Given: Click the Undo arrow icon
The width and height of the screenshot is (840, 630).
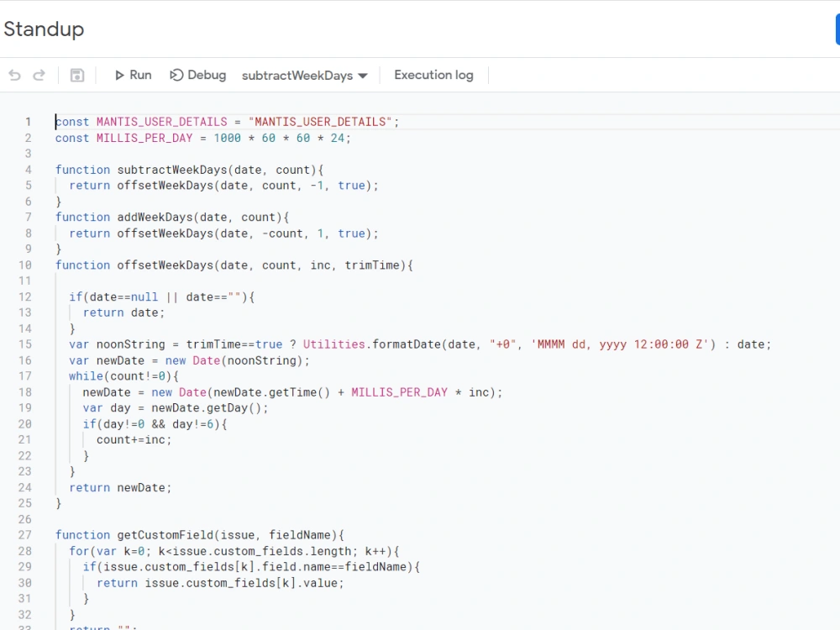Looking at the screenshot, I should 15,76.
